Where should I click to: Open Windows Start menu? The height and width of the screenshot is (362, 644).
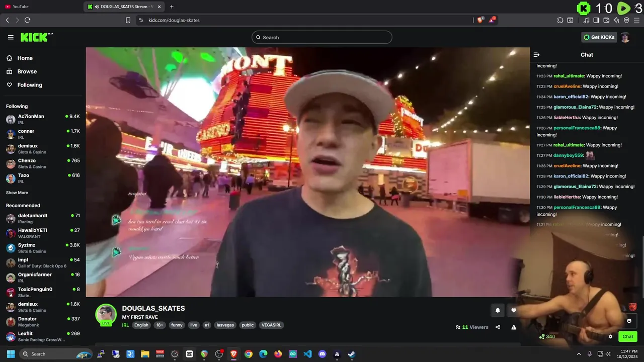[x=11, y=354]
